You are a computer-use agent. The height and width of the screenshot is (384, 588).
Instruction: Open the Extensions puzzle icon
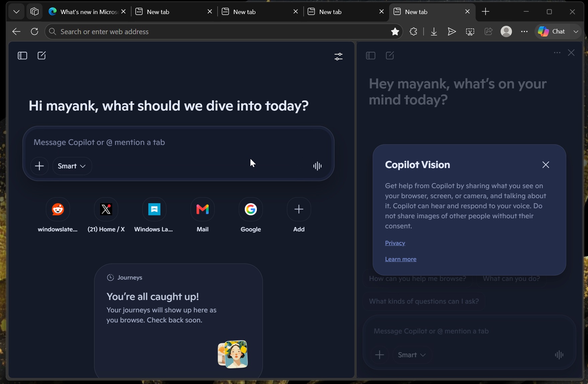point(414,31)
